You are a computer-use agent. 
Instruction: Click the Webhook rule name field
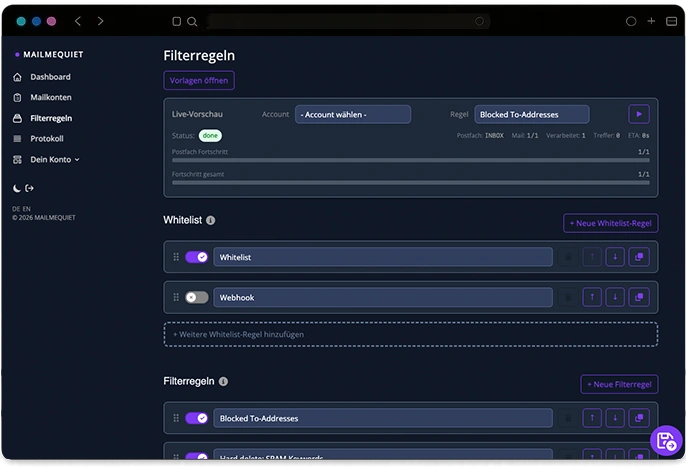tap(382, 297)
